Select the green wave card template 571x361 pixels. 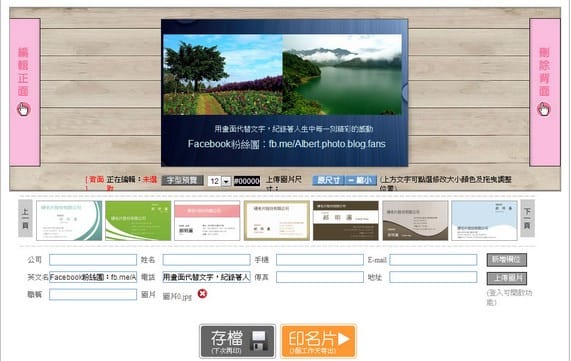[138, 220]
